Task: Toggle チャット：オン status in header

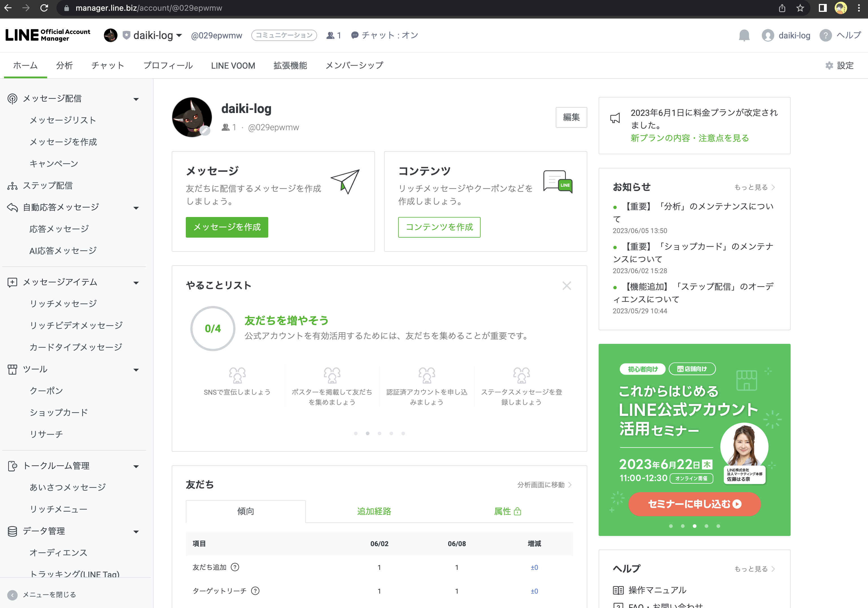Action: point(385,35)
